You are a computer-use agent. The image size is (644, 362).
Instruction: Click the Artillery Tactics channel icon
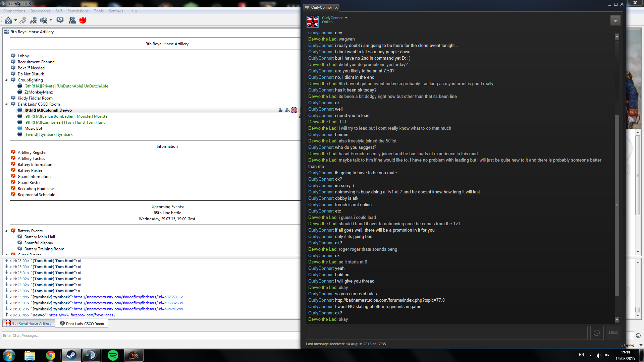tap(13, 158)
